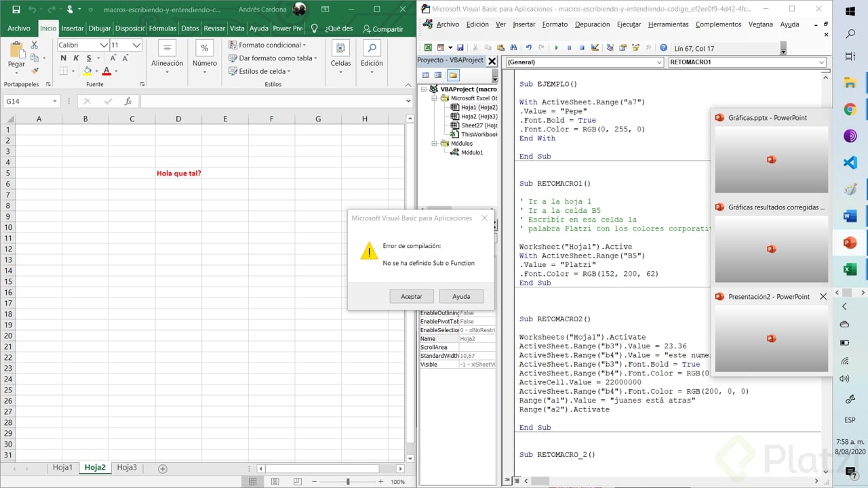Click Aceptar in the compile error dialog
This screenshot has width=868, height=488.
412,296
